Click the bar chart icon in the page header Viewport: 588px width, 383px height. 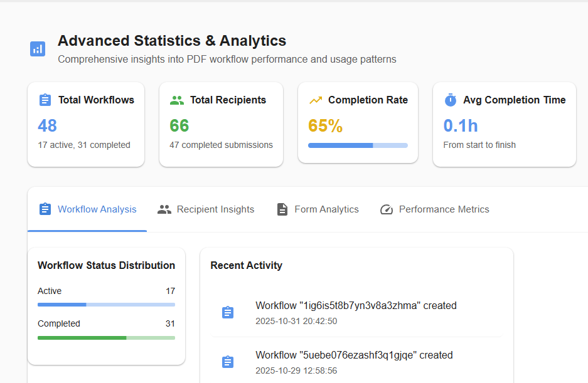coord(38,48)
